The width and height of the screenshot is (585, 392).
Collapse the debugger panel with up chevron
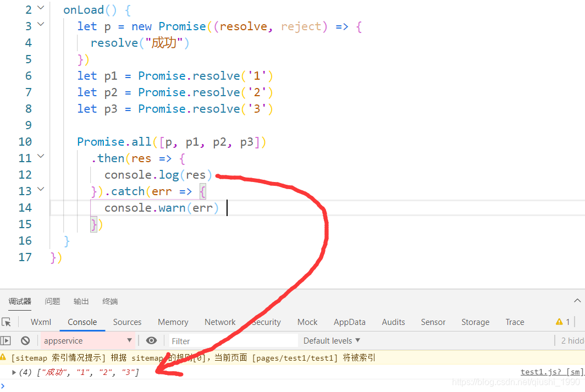click(x=577, y=301)
